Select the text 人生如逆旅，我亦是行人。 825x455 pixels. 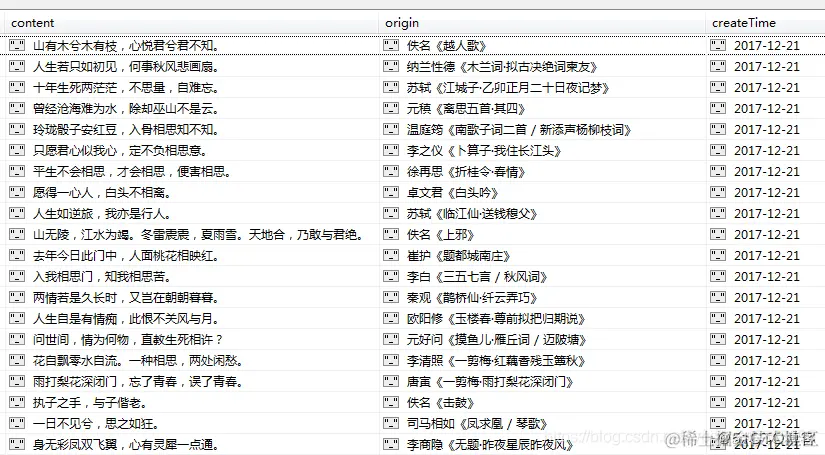click(x=102, y=214)
